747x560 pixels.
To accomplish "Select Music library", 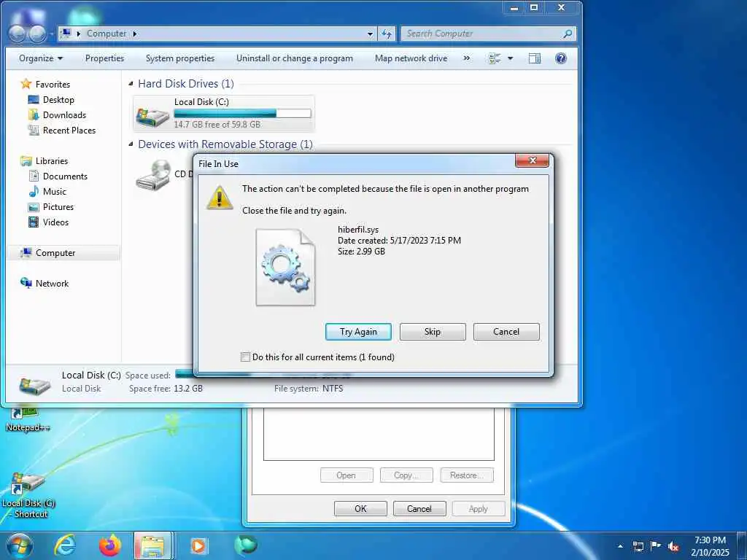I will (x=54, y=192).
